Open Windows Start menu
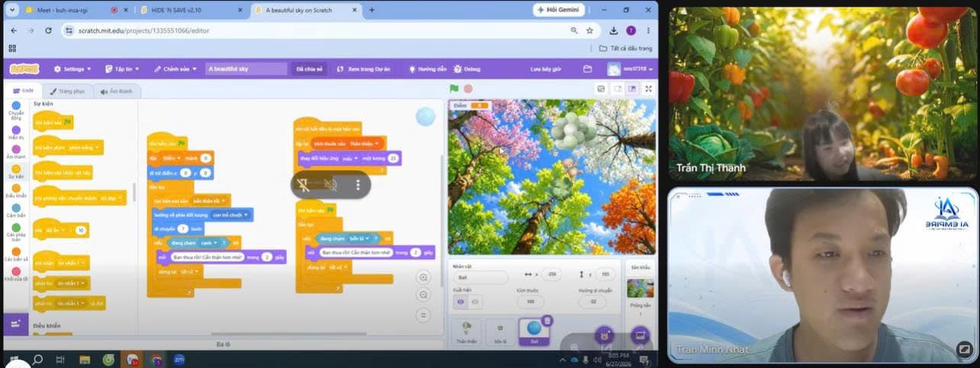Image resolution: width=980 pixels, height=368 pixels. point(13,360)
